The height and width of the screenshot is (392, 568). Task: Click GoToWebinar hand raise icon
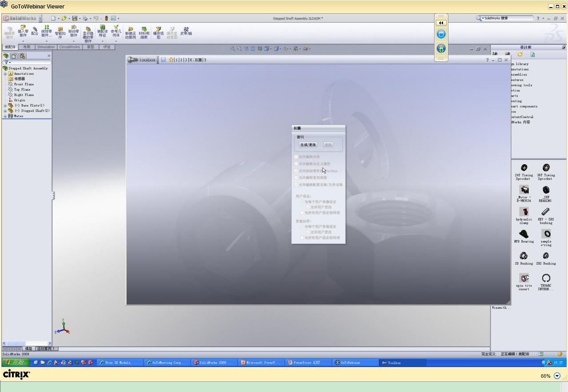click(441, 48)
